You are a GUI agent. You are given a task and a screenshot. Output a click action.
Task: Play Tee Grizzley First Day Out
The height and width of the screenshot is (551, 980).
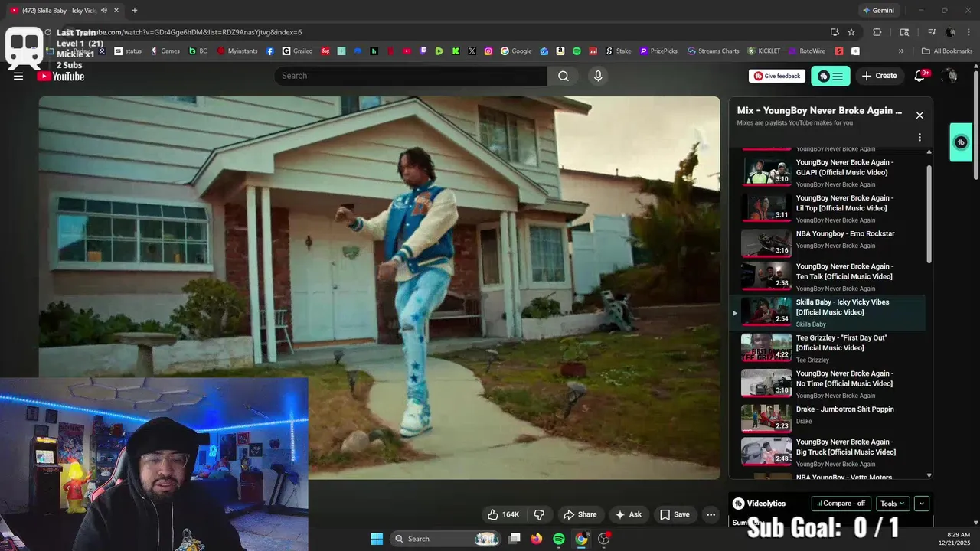[x=832, y=348]
